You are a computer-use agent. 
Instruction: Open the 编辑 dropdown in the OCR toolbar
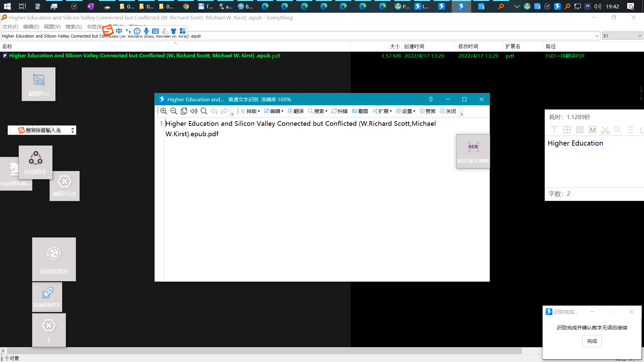(x=274, y=111)
